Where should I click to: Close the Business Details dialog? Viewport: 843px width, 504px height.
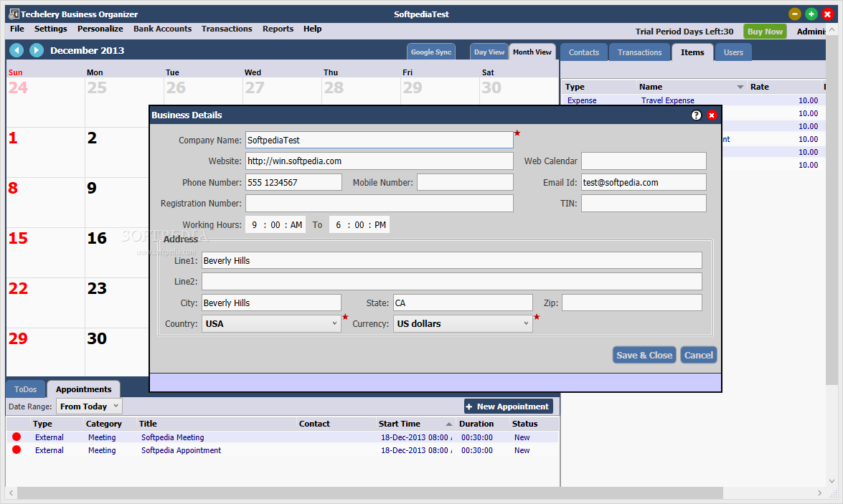pyautogui.click(x=712, y=115)
